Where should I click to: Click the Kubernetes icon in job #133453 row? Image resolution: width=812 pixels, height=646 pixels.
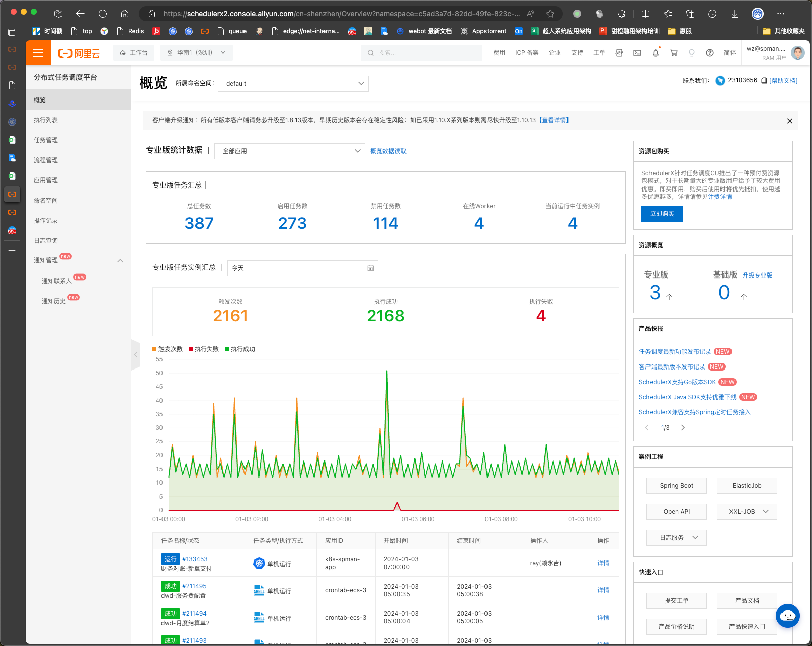(259, 563)
